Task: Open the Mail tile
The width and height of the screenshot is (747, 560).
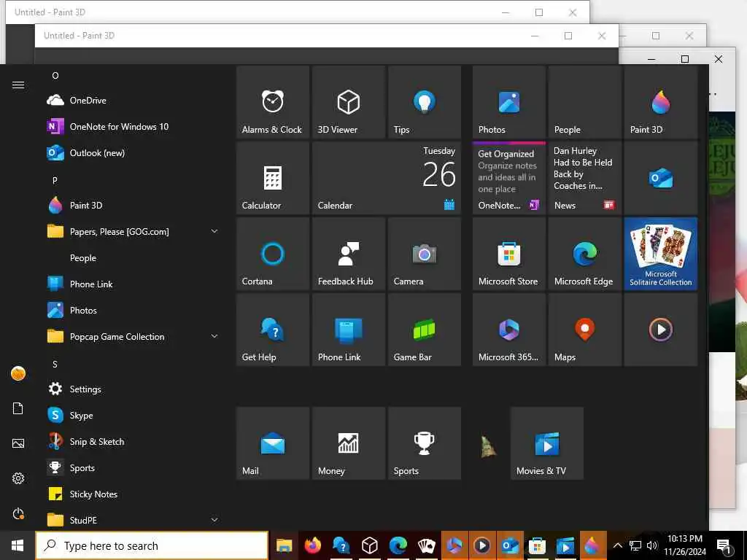Action: 273,443
